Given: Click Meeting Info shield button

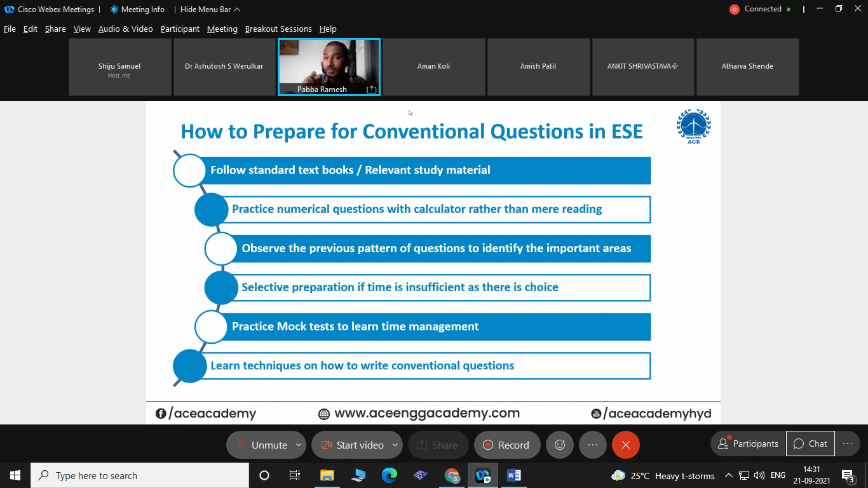Looking at the screenshot, I should [x=137, y=10].
